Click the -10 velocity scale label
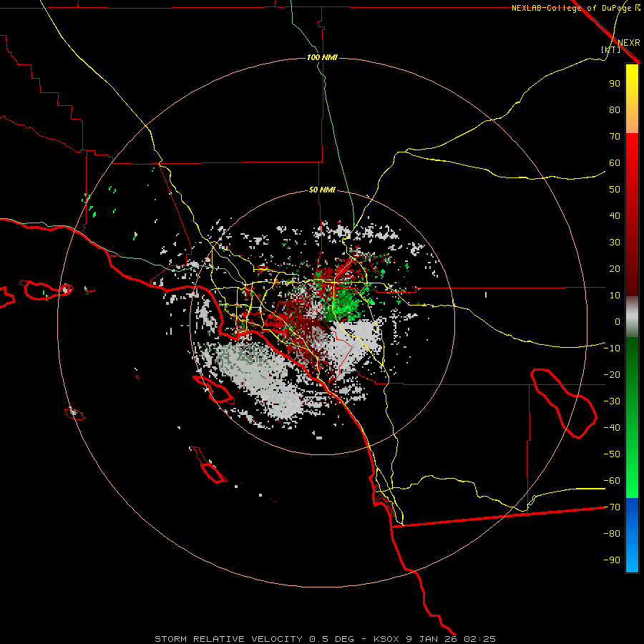This screenshot has width=644, height=644. (x=612, y=348)
